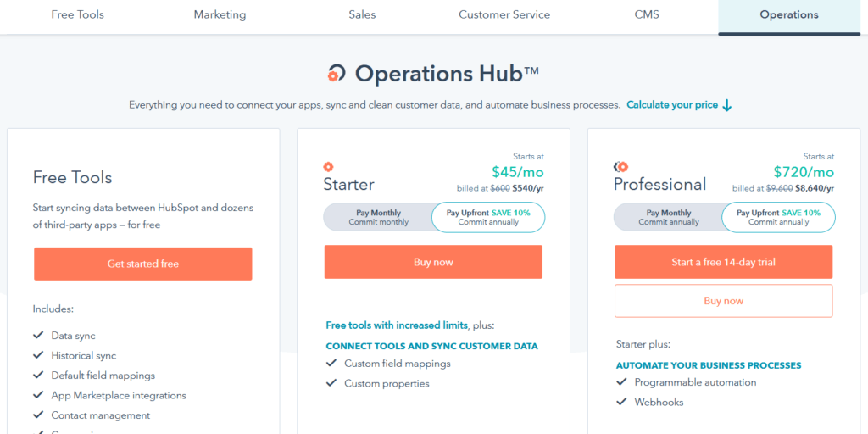Click the $45/mo Starter price

518,171
